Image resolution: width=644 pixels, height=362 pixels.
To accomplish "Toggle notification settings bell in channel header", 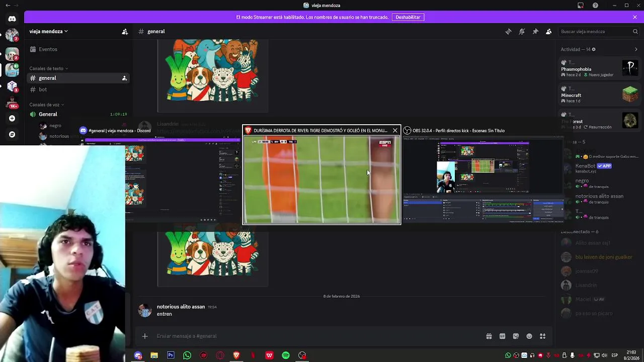I will pyautogui.click(x=522, y=32).
